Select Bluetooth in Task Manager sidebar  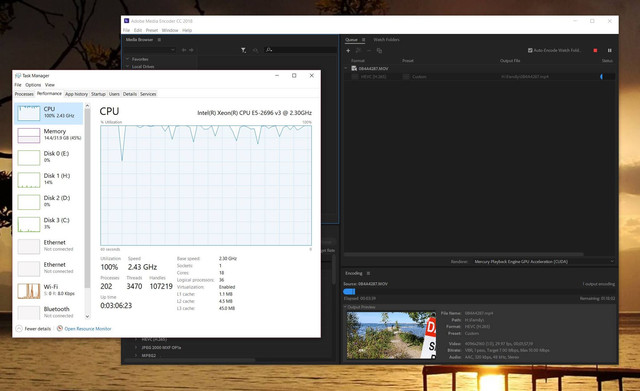(49, 313)
